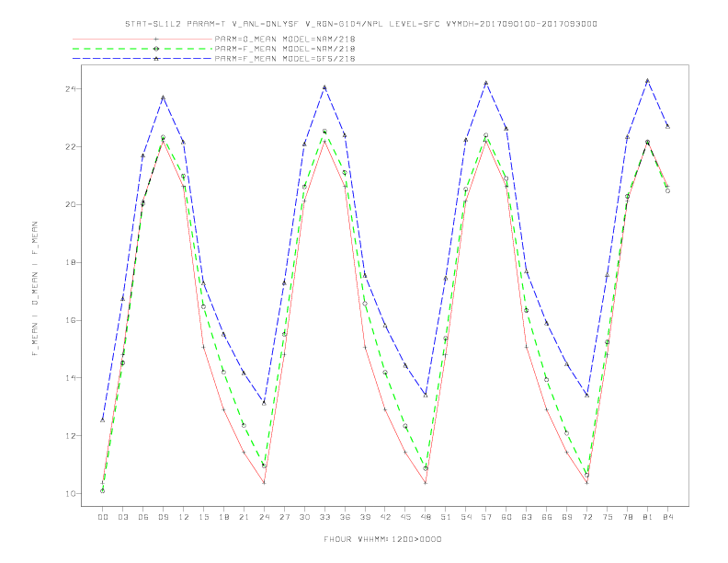The height and width of the screenshot is (563, 728).
Task: Click the blue dashed line sample in legend
Action: (x=142, y=59)
